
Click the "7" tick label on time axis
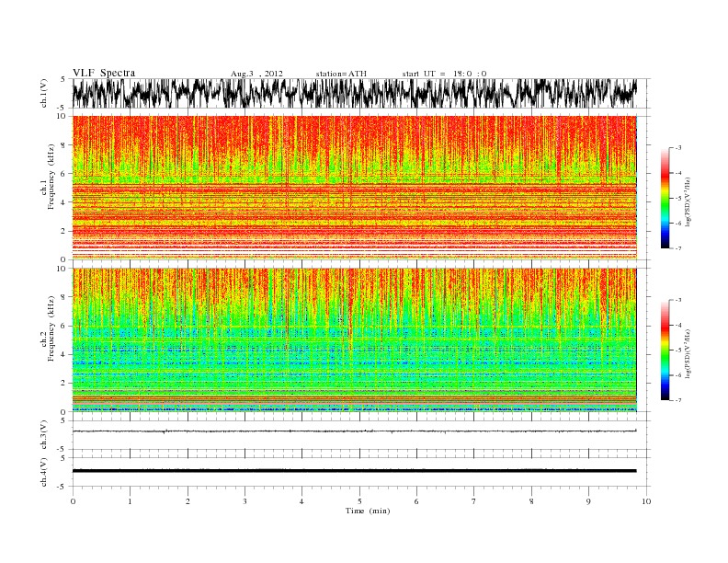pos(473,501)
